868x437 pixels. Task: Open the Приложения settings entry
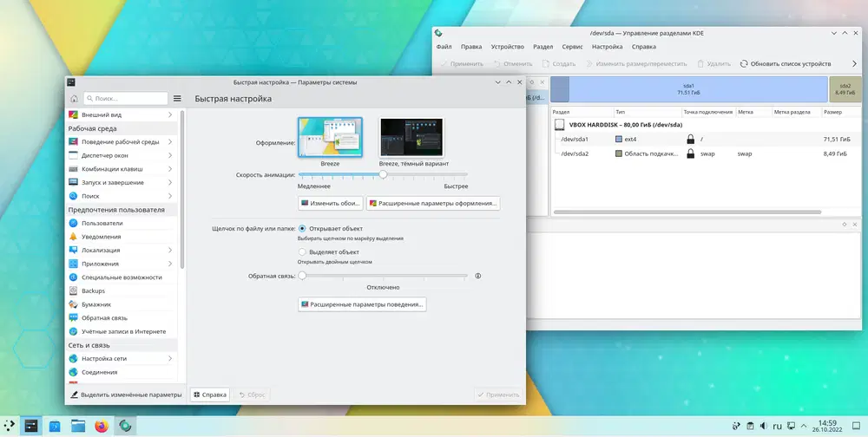pyautogui.click(x=121, y=264)
